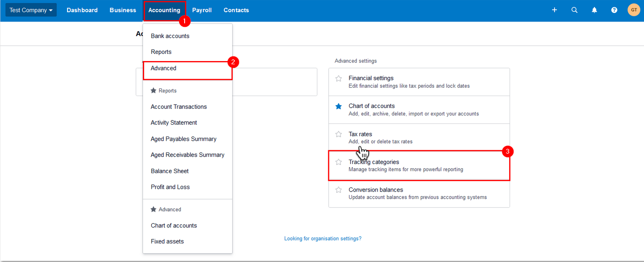The width and height of the screenshot is (644, 262).
Task: Choose Bank accounts from the menu
Action: pos(170,36)
